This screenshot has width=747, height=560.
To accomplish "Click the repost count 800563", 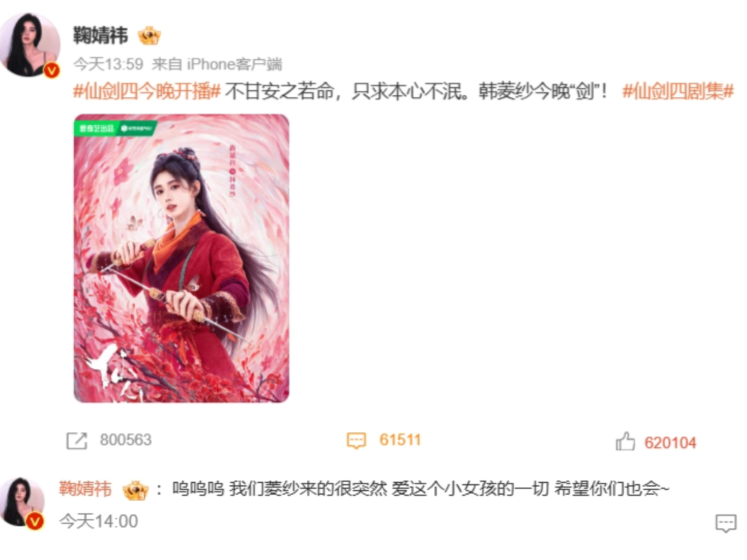I will point(126,441).
